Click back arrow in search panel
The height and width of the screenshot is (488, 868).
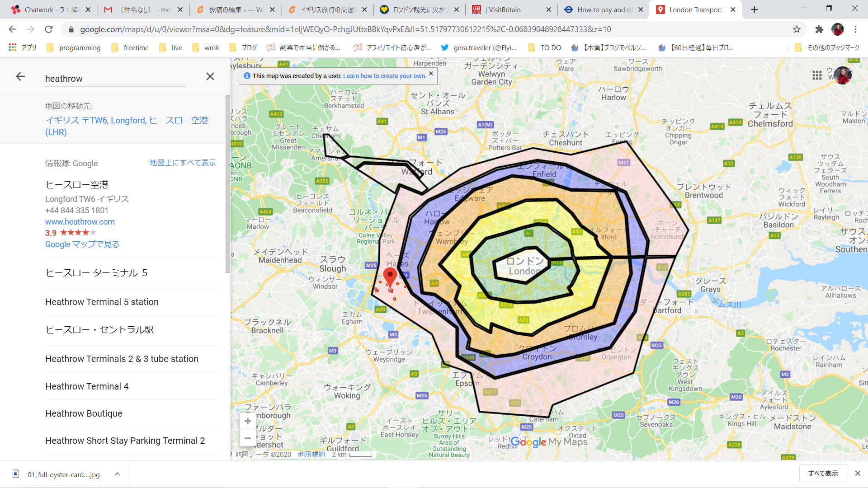[20, 76]
